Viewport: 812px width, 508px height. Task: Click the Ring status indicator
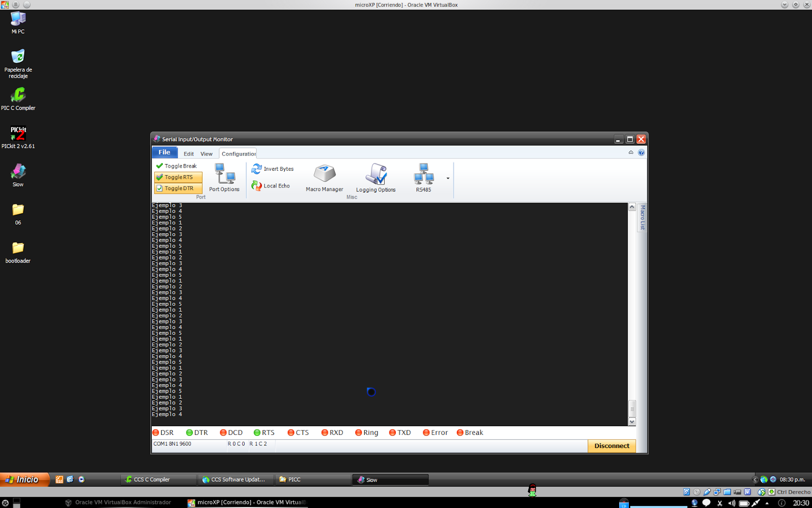pos(366,433)
